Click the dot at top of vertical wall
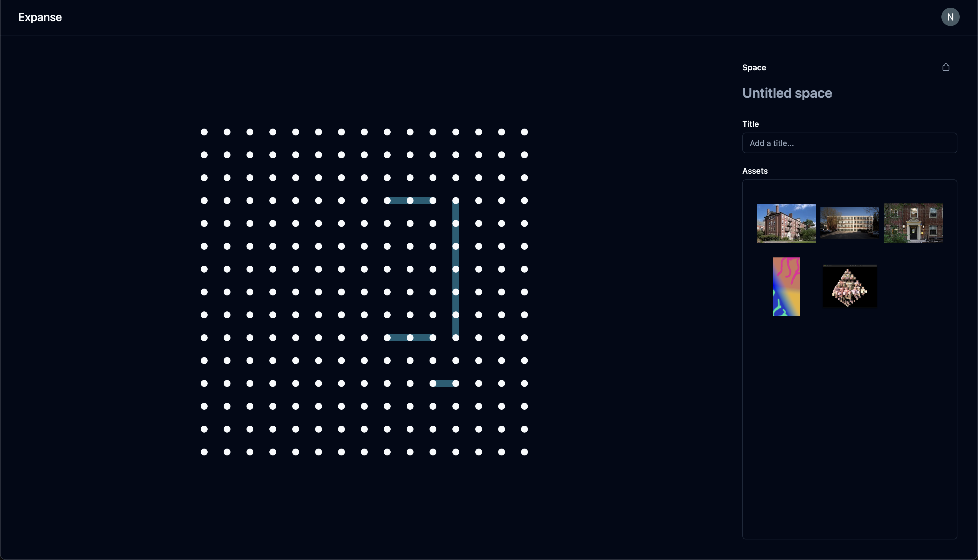 456,200
